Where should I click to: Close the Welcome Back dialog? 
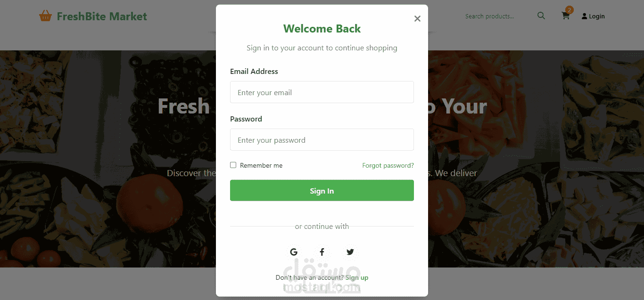(x=417, y=19)
